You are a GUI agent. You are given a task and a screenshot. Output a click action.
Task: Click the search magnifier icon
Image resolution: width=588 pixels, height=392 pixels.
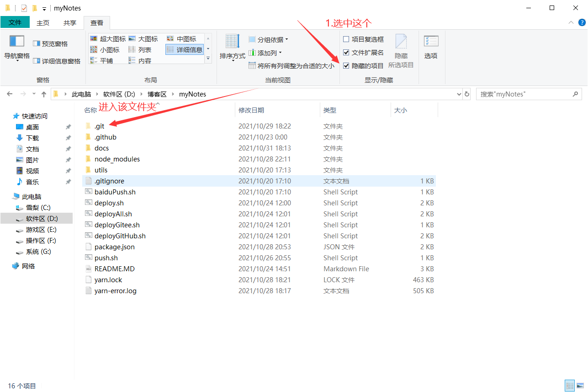click(x=576, y=94)
